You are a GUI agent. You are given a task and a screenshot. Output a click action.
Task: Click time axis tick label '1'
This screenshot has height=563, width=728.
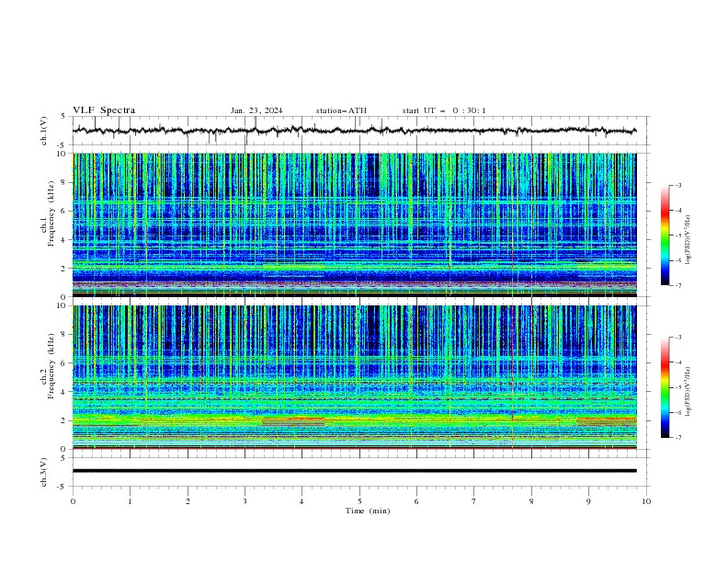pos(130,501)
